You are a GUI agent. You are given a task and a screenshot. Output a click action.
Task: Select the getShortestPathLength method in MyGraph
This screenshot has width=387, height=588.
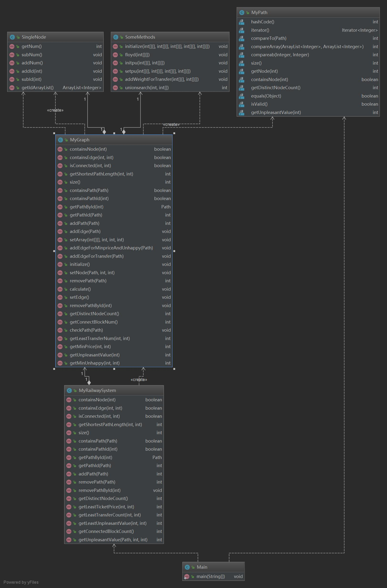(101, 174)
